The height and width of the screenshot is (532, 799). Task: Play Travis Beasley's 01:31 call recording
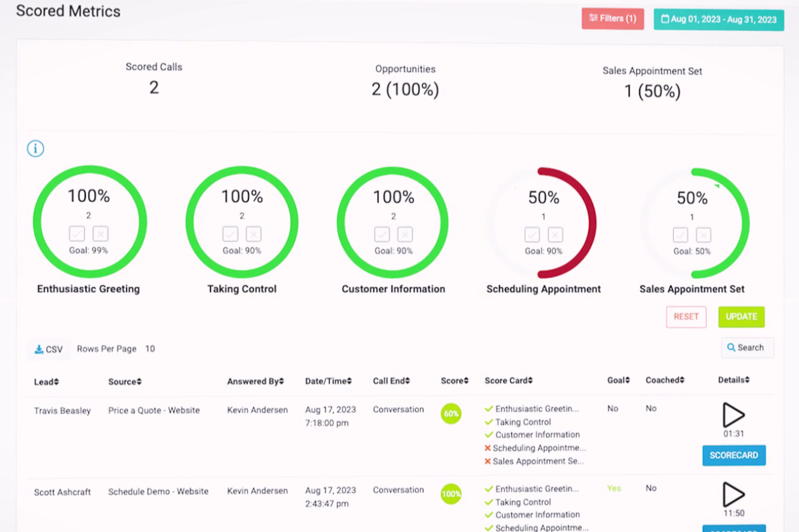pyautogui.click(x=733, y=415)
